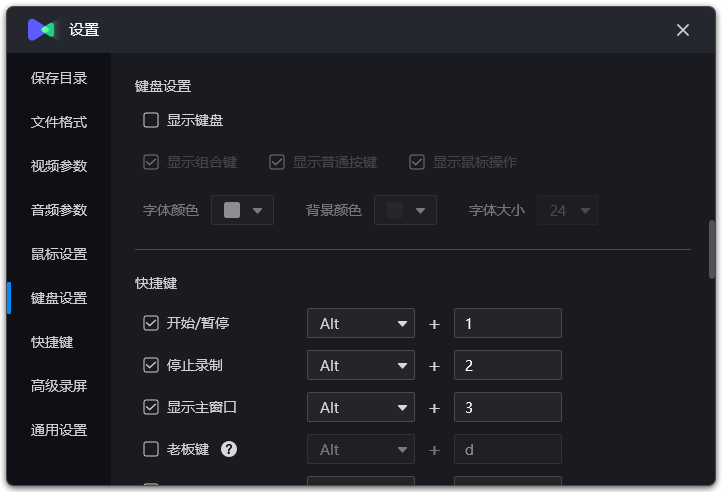Open the 视频参数 settings tab

[59, 166]
